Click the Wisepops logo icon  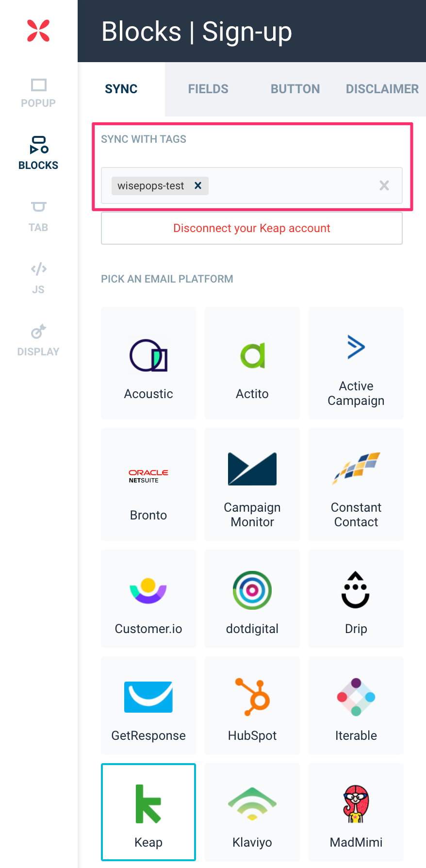click(38, 31)
